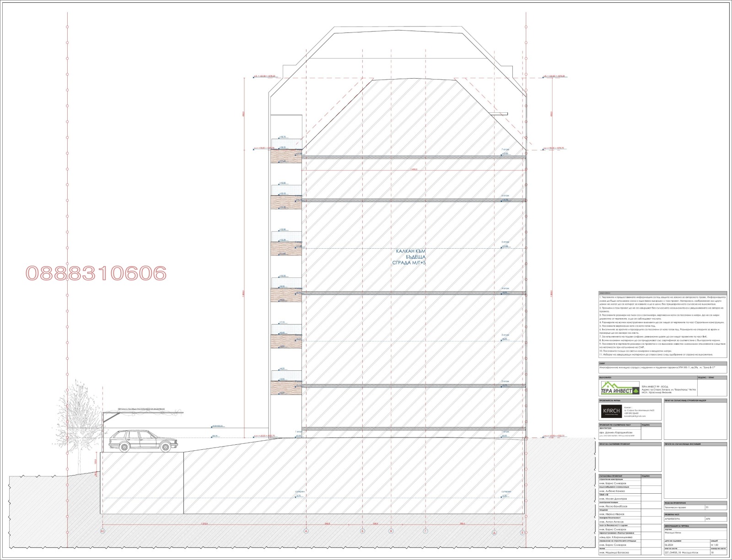The width and height of the screenshot is (732, 560).
Task: Select the station wagon car drawing
Action: tap(143, 441)
